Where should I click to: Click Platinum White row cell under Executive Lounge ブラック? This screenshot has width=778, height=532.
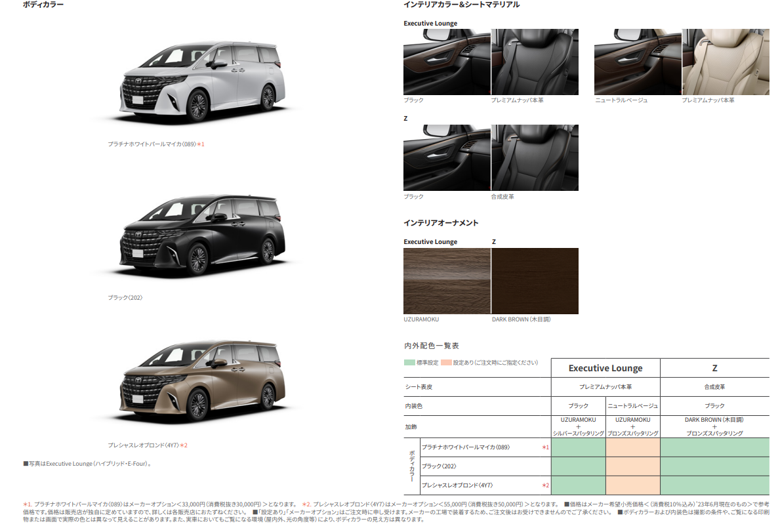pyautogui.click(x=578, y=447)
